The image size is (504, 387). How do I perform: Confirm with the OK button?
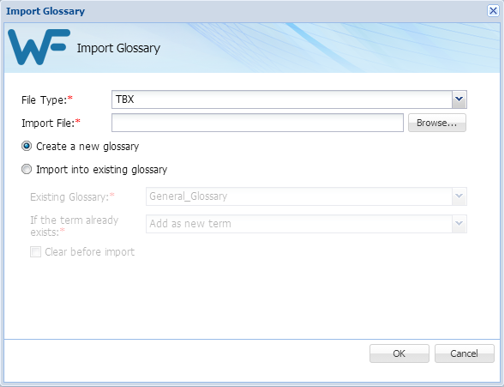(x=399, y=353)
